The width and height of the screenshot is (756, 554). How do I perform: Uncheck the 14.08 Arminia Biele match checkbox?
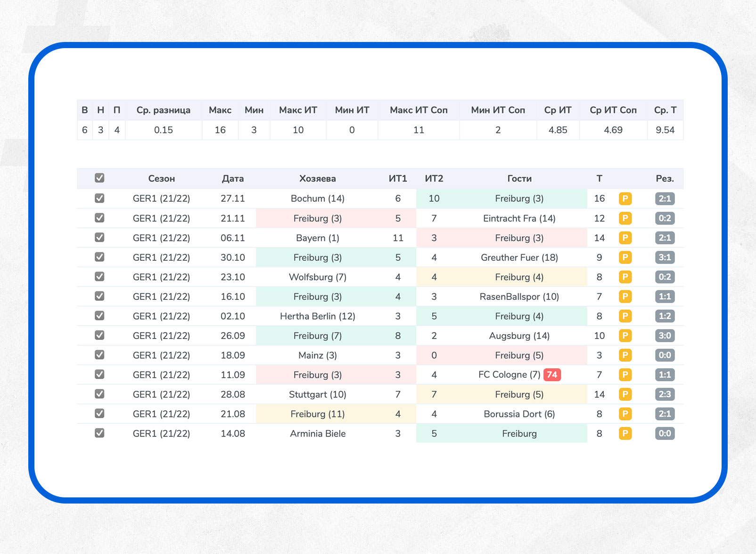pos(99,433)
